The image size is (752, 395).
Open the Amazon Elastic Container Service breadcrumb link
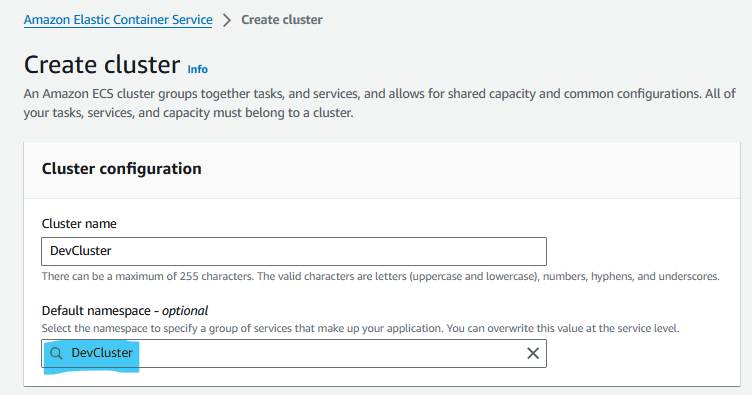point(118,20)
